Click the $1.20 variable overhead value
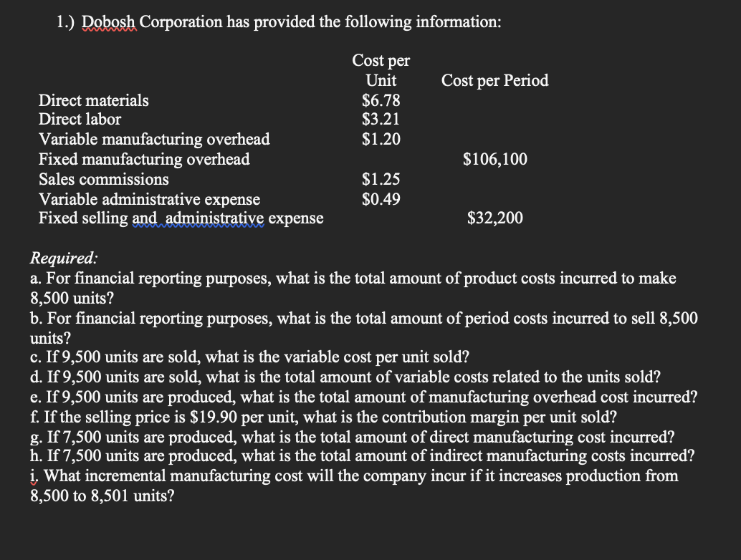Viewport: 741px width, 560px height. (381, 139)
